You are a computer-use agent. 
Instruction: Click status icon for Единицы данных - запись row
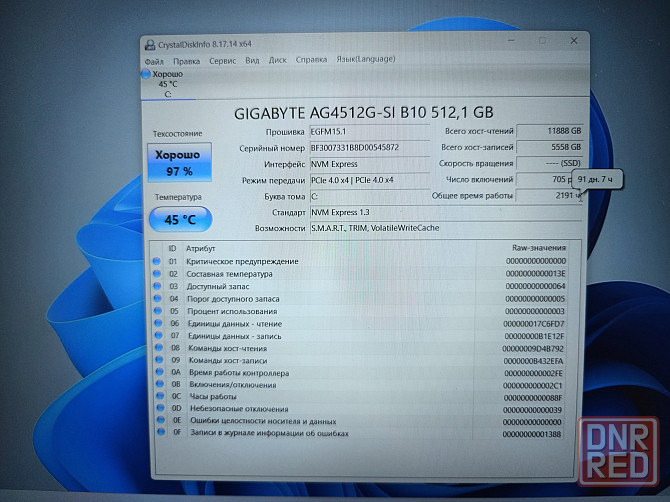click(x=159, y=335)
